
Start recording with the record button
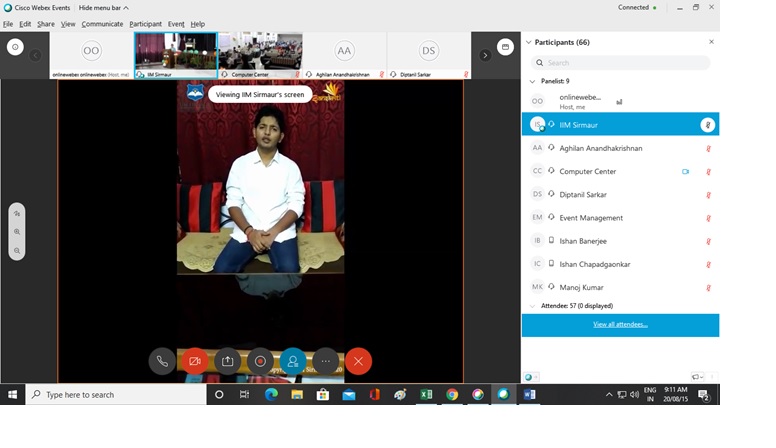[x=260, y=361]
